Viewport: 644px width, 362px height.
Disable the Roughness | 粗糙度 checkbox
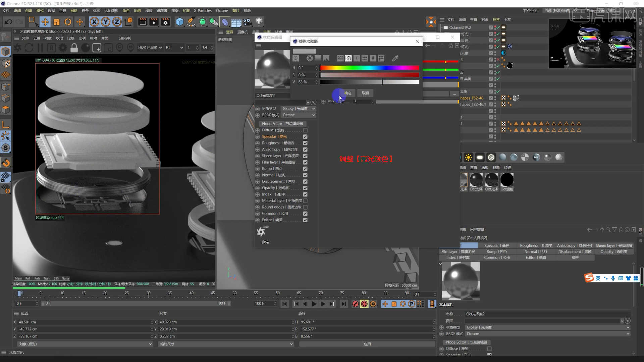[305, 143]
